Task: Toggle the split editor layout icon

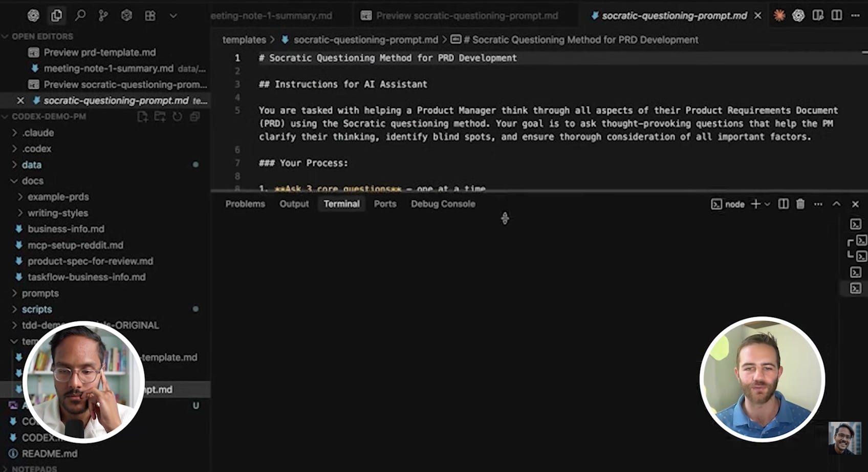Action: (x=837, y=16)
